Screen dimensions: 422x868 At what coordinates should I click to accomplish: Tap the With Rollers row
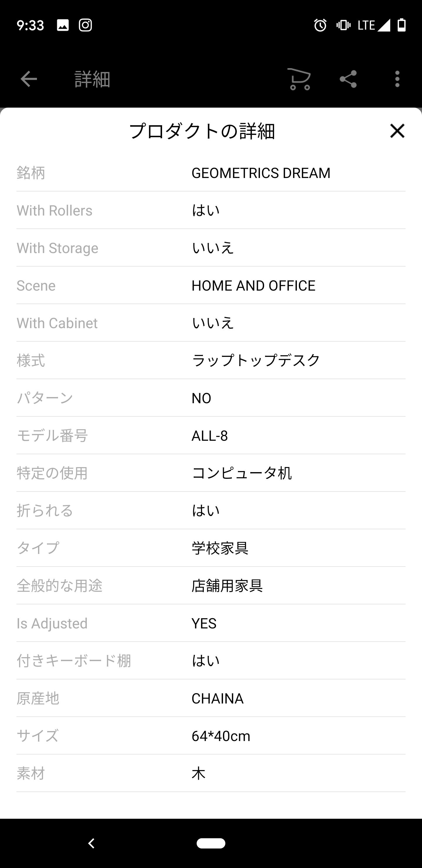coord(211,211)
